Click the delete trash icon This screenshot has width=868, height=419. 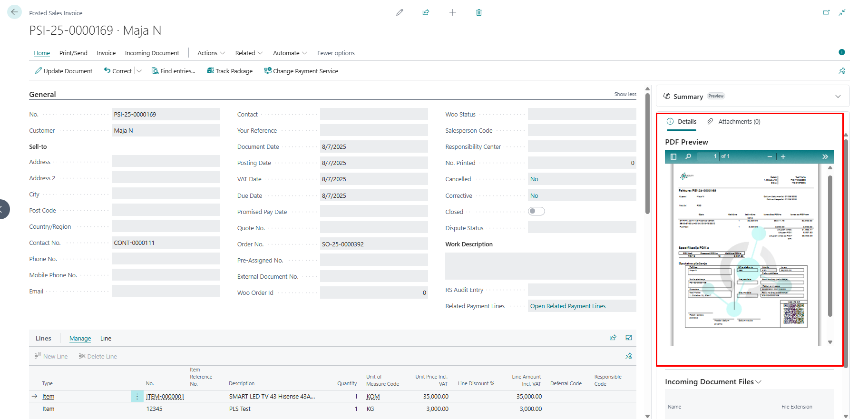[479, 12]
